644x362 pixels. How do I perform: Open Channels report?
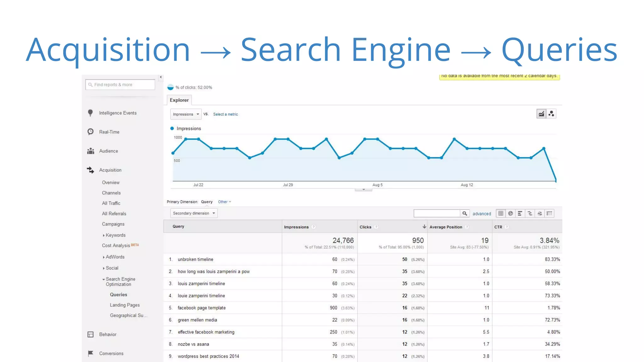tap(111, 193)
